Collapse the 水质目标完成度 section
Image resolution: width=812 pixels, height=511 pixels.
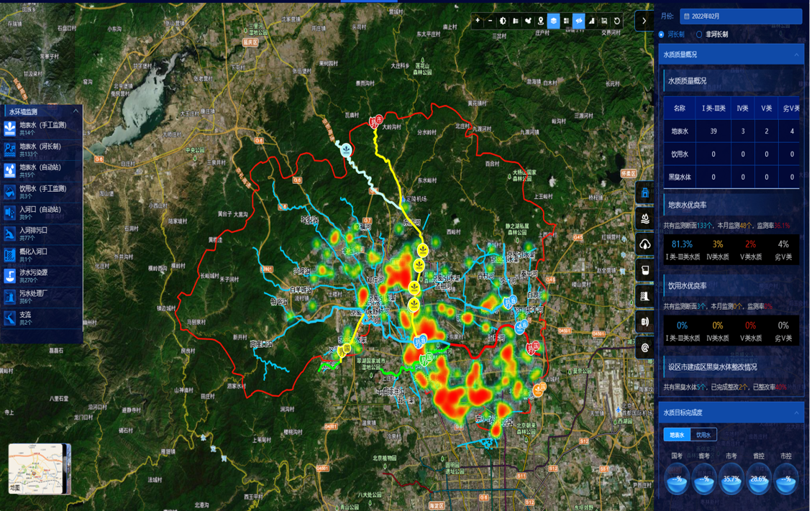(796, 413)
